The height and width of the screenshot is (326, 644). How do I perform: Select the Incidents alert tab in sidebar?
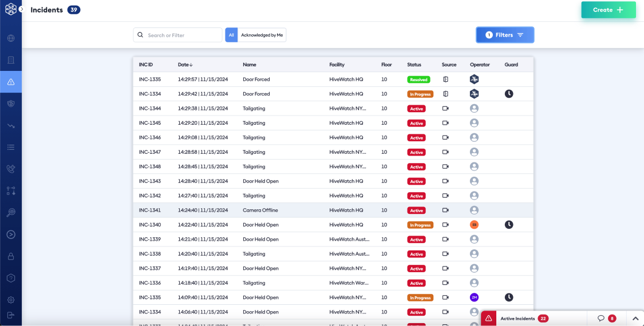[x=10, y=82]
